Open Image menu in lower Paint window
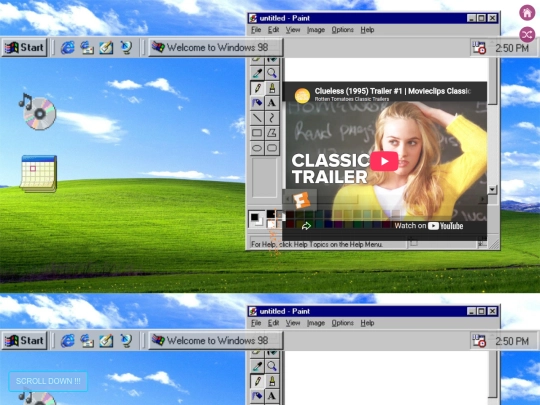This screenshot has width=540, height=405. pyautogui.click(x=316, y=323)
